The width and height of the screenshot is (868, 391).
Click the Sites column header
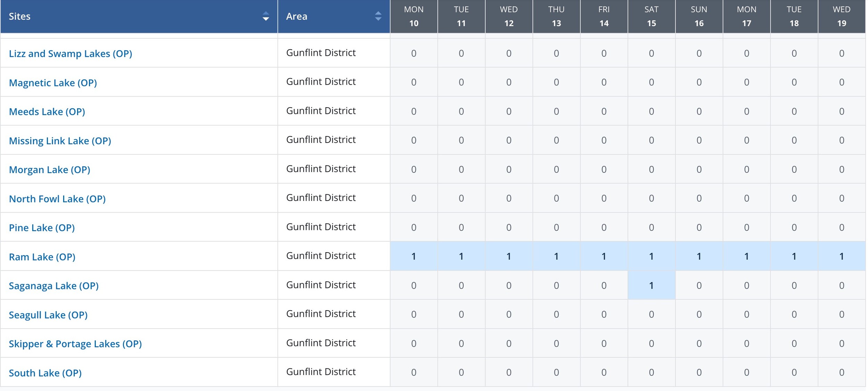(139, 16)
